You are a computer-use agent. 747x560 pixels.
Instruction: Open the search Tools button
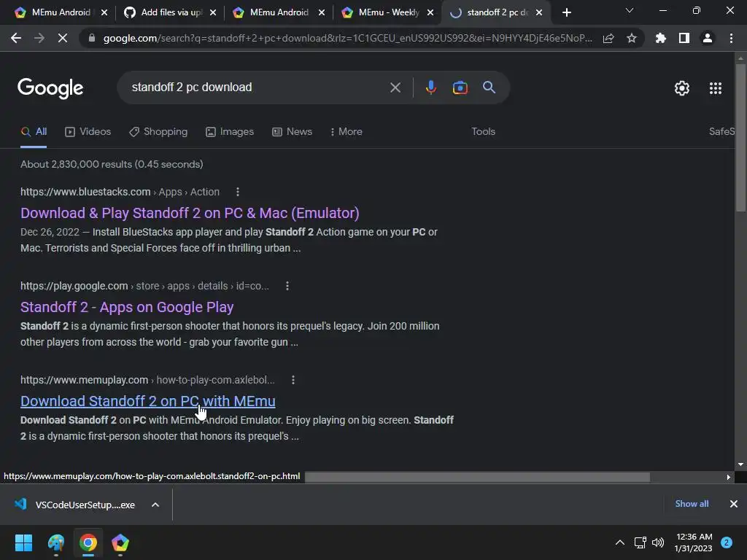tap(483, 132)
